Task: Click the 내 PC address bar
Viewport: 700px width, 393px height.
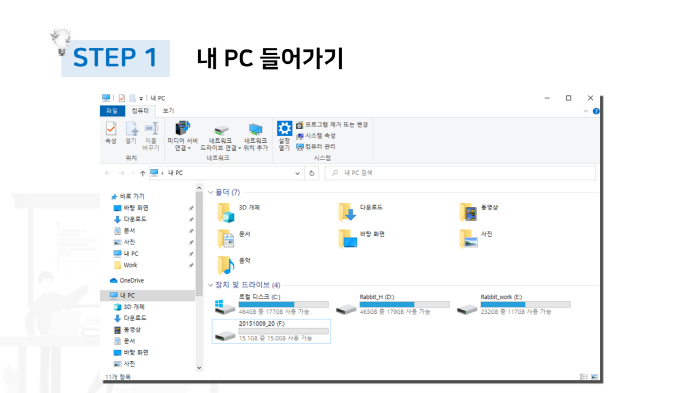Action: (x=226, y=173)
